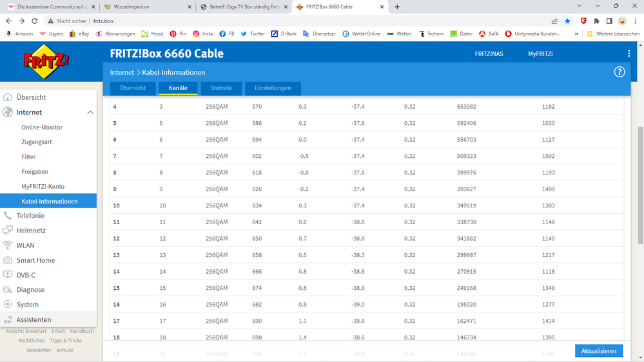Screen dimensions: 644x362
Task: Open Filter in the sidebar
Action: coord(28,157)
